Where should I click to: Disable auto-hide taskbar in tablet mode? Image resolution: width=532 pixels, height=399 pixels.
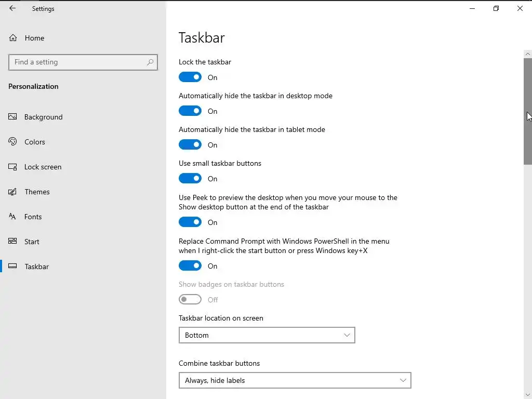[190, 145]
